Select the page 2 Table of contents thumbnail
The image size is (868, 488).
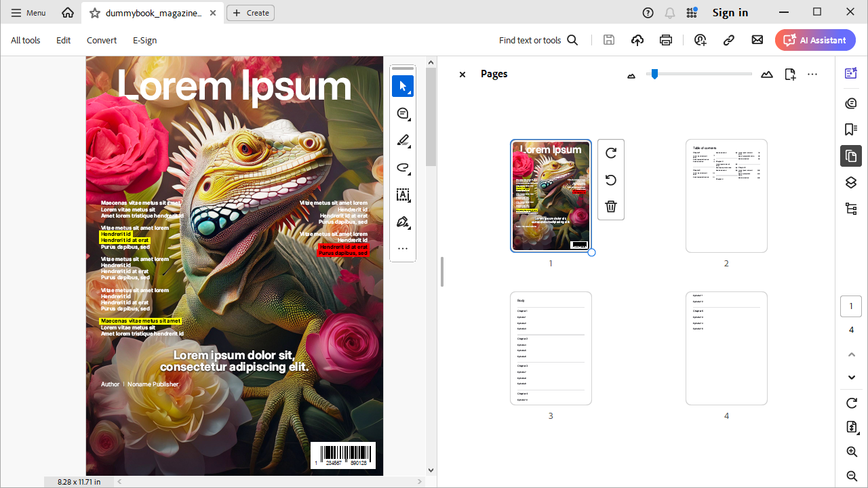click(x=726, y=196)
